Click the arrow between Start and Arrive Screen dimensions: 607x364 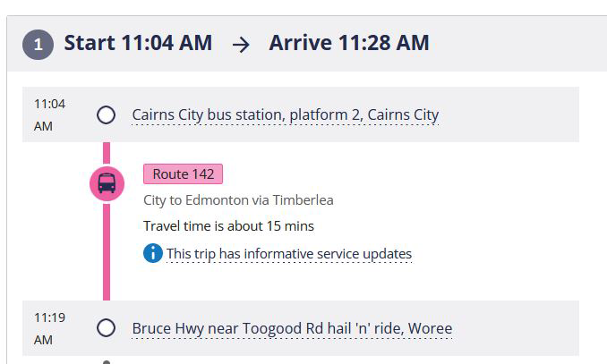point(241,44)
